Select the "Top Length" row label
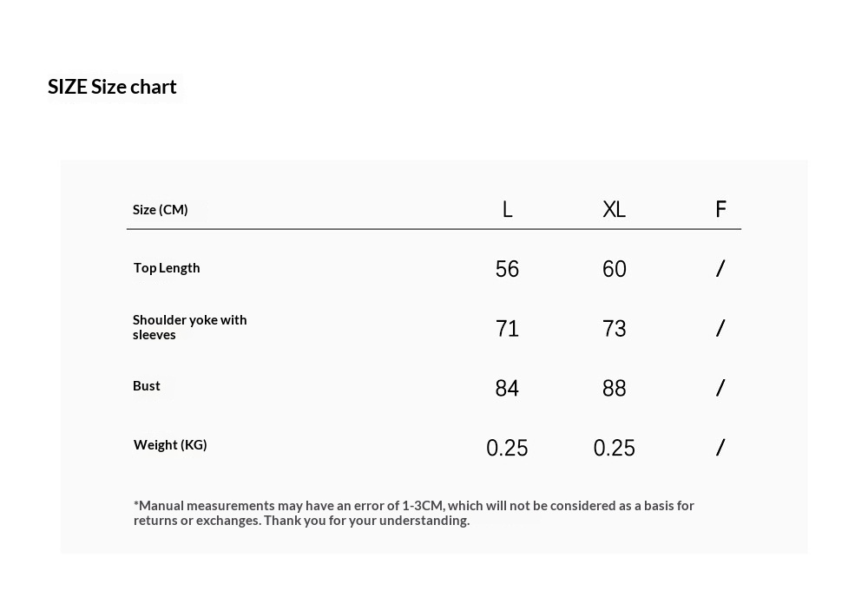Image resolution: width=868 pixels, height=597 pixels. pos(167,268)
